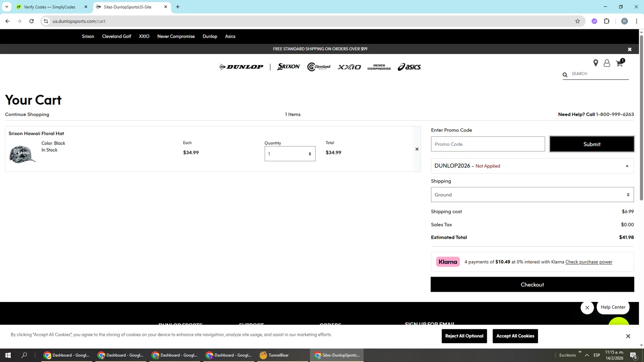
Task: View site information icon in address bar
Action: pyautogui.click(x=46, y=21)
